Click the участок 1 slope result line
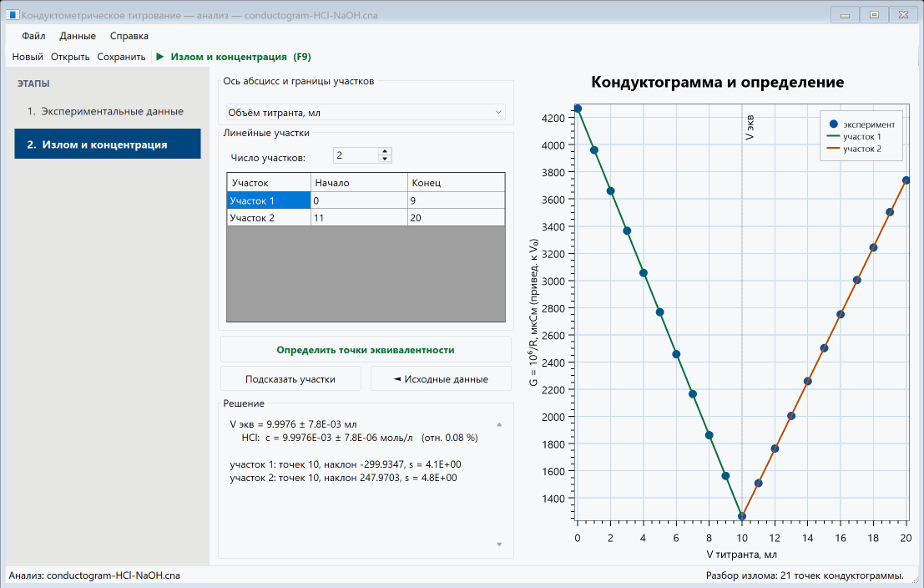 pyautogui.click(x=346, y=464)
